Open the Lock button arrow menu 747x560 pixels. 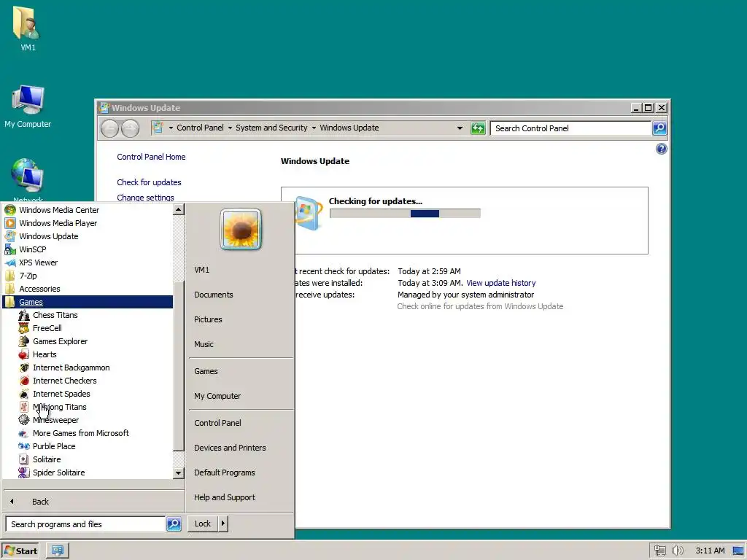tap(223, 524)
